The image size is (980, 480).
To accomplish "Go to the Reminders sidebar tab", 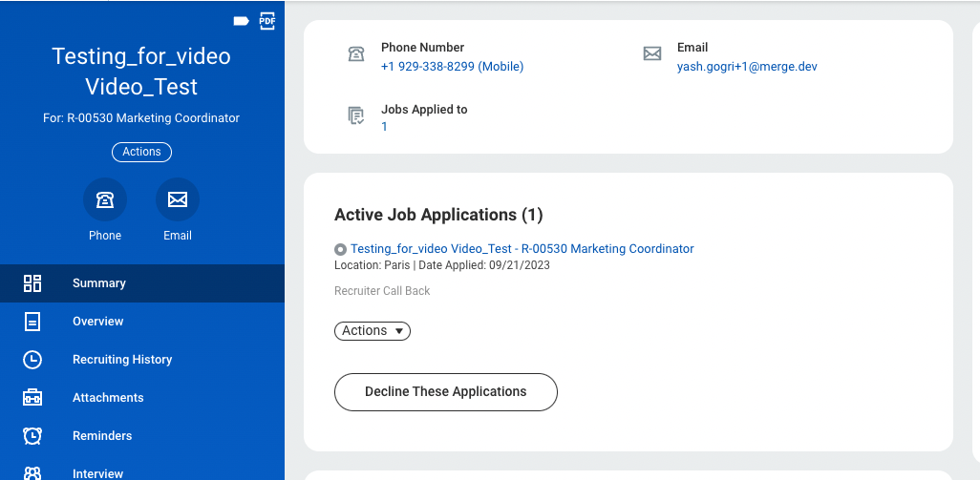I will [102, 436].
